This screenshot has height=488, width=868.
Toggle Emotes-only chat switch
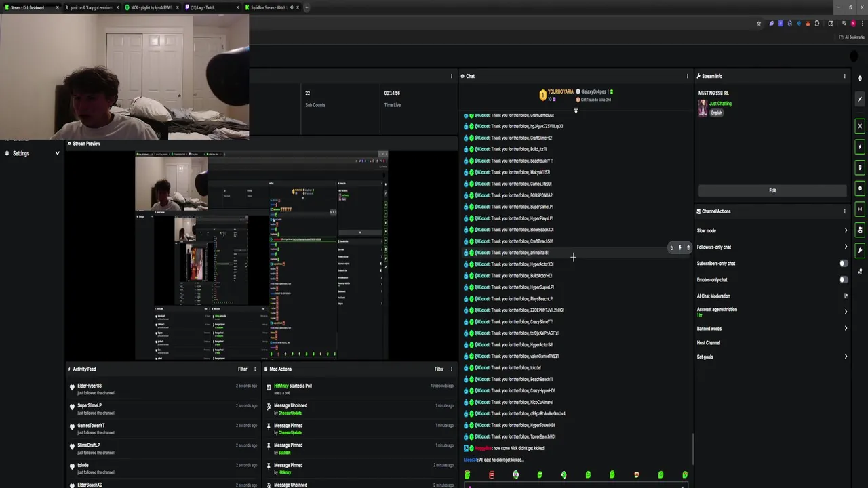pyautogui.click(x=844, y=280)
